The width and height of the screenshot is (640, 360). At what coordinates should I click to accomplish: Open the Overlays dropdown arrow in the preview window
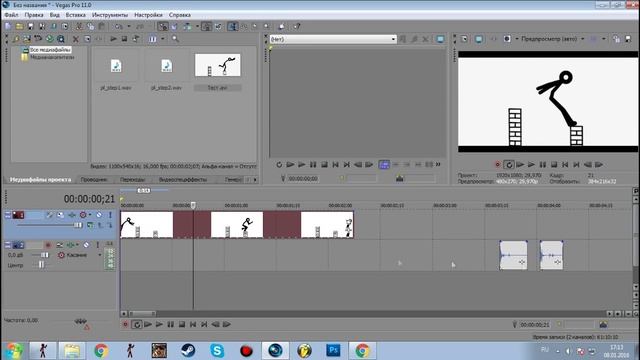pyautogui.click(x=604, y=39)
